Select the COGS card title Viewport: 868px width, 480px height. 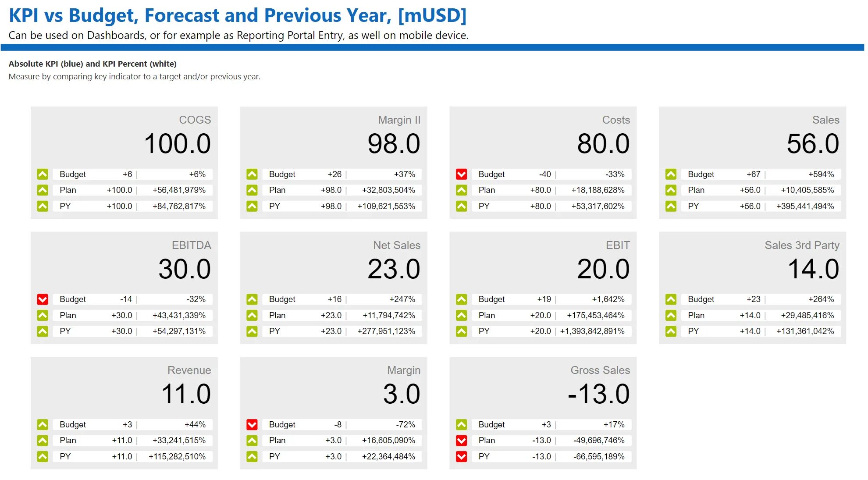(195, 120)
